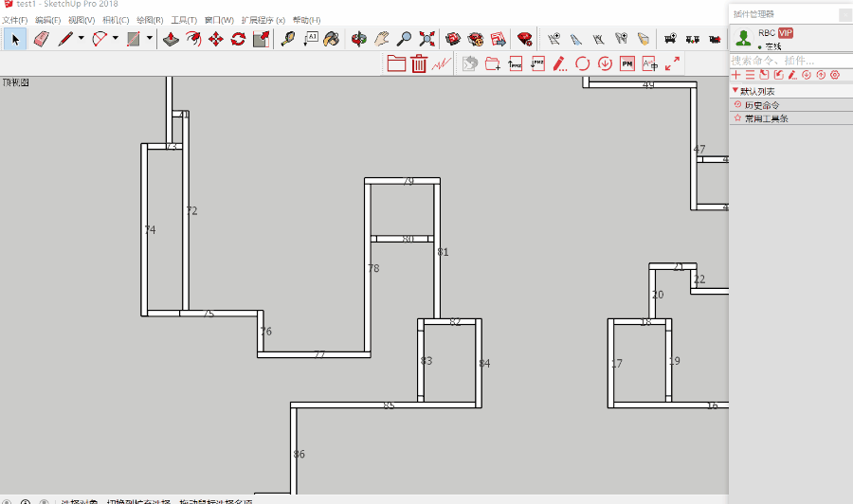This screenshot has height=504, width=853.
Task: Pick the Eraser tool
Action: pos(41,39)
